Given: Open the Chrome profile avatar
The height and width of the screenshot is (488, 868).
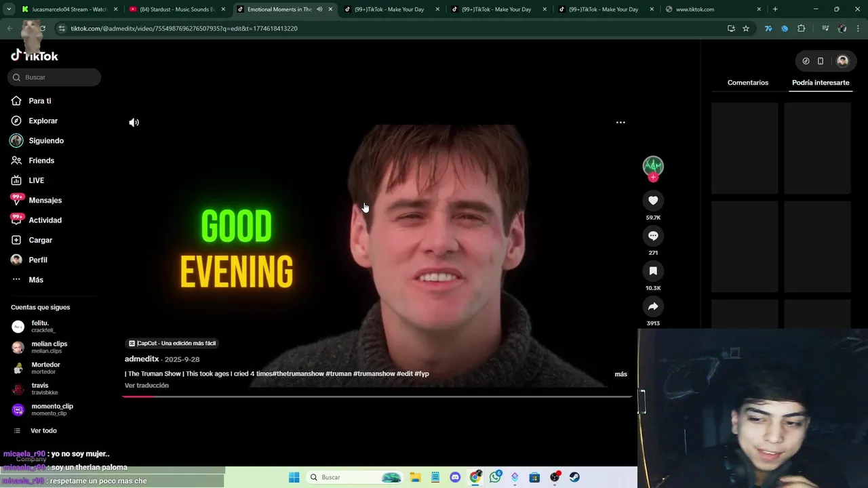Looking at the screenshot, I should 842,28.
